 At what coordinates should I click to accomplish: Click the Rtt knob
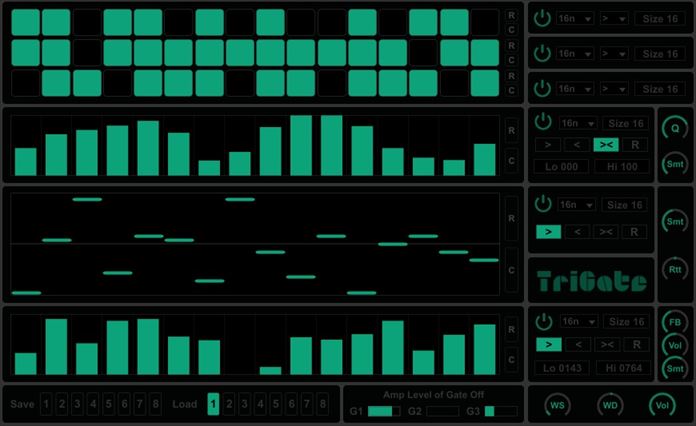click(x=675, y=267)
